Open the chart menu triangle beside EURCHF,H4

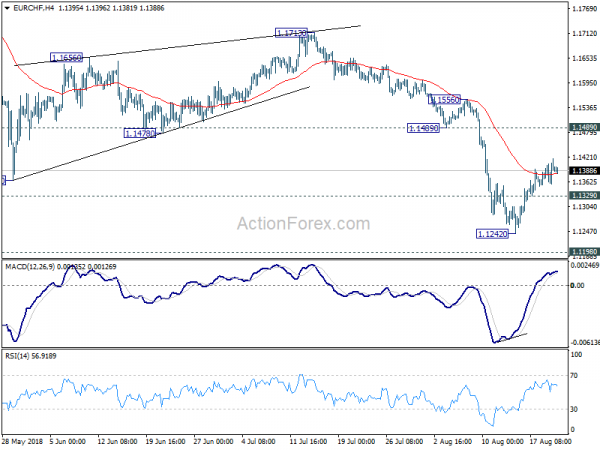click(7, 8)
